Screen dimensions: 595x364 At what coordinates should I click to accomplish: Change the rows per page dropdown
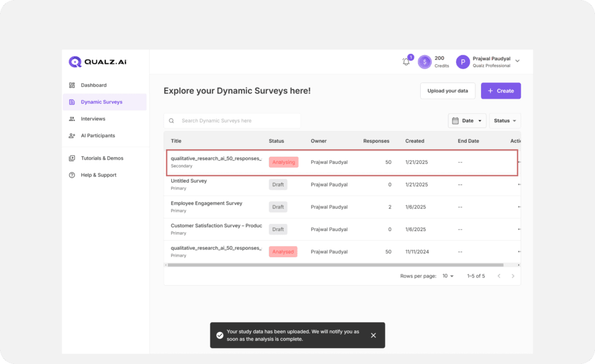(x=448, y=276)
